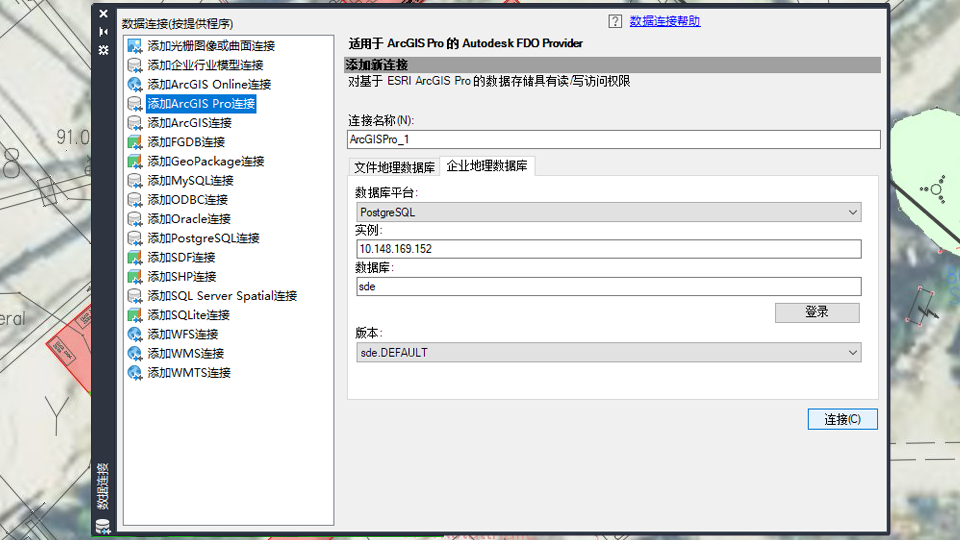Toggle auto-hide on the palette title bar

click(x=103, y=32)
